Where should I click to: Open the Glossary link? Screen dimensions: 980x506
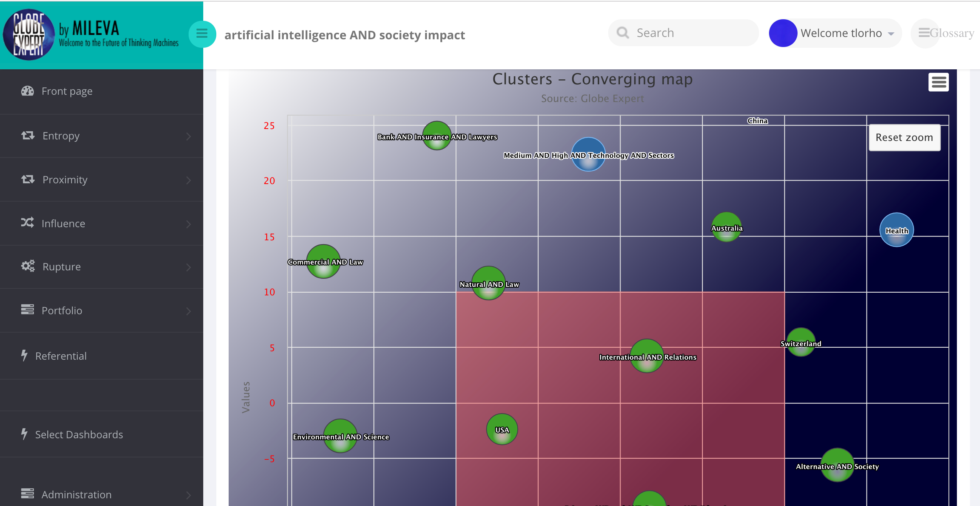pyautogui.click(x=946, y=33)
